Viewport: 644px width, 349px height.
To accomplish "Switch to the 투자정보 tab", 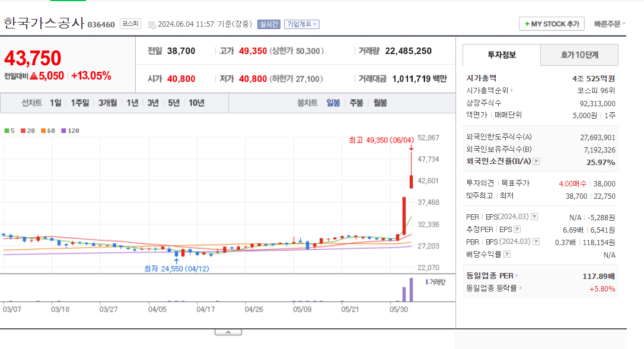I will click(502, 55).
